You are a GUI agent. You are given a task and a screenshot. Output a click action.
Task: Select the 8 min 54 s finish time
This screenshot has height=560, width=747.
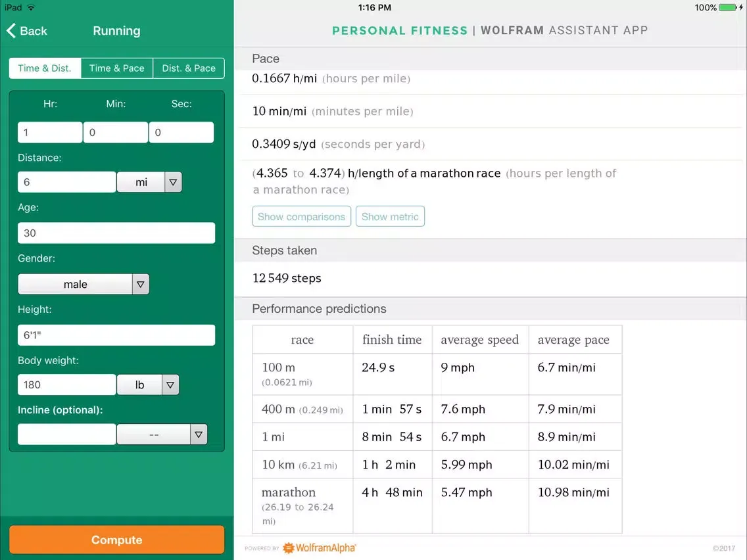tap(392, 436)
